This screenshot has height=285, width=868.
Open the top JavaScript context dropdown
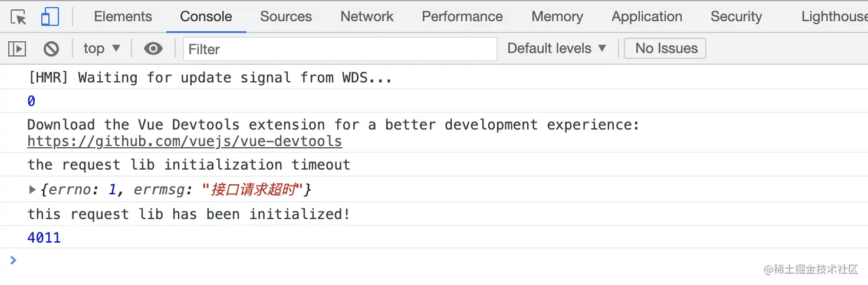[x=101, y=49]
